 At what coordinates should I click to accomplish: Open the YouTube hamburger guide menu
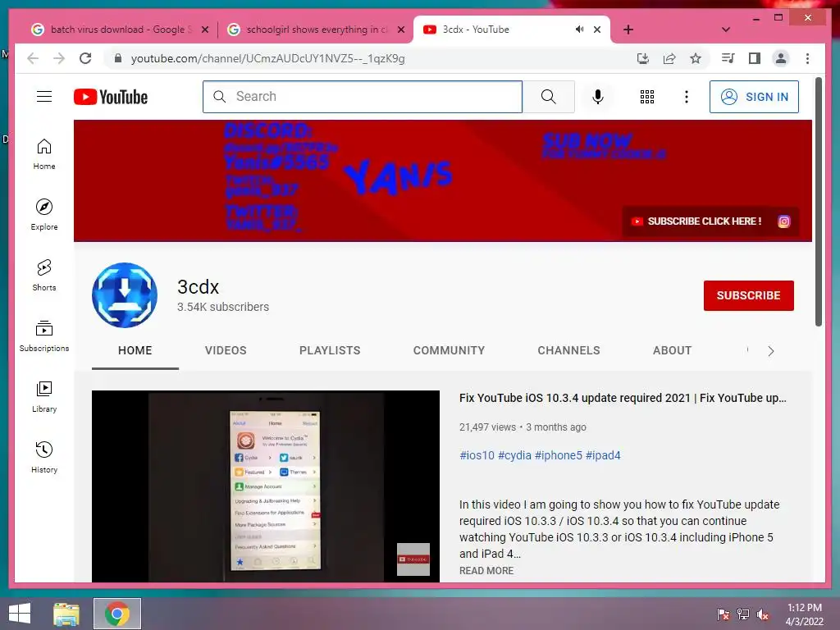[x=44, y=97]
